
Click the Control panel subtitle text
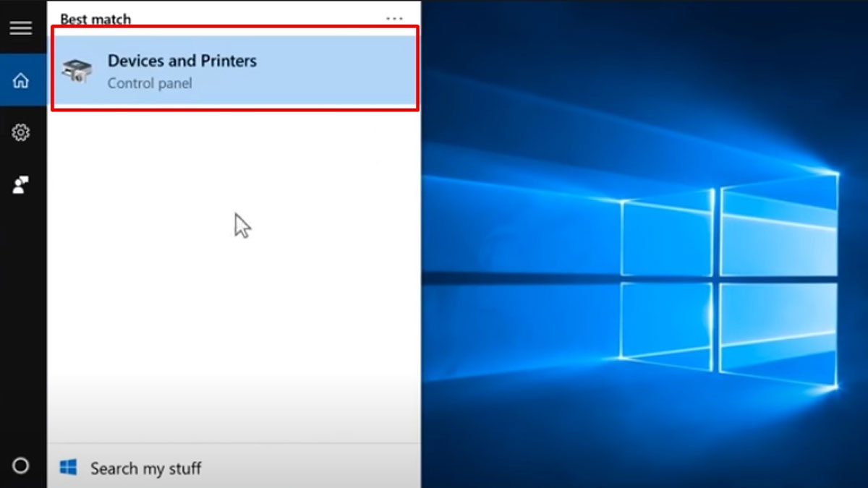click(150, 83)
